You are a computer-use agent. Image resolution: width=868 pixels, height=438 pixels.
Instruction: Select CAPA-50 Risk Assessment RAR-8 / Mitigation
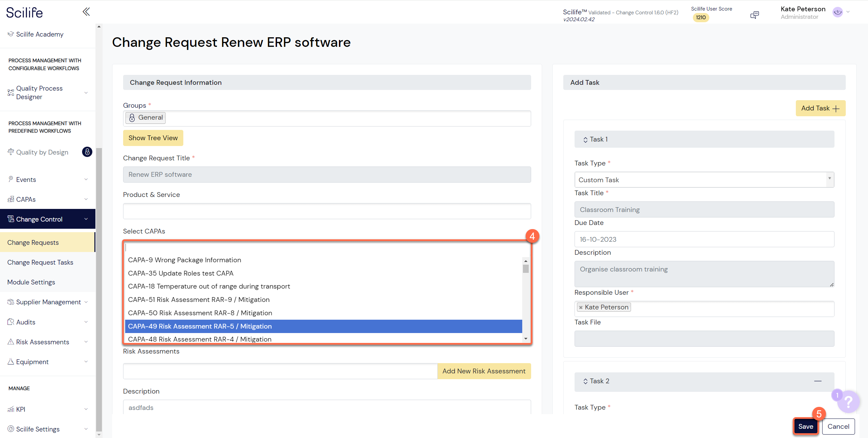coord(324,313)
